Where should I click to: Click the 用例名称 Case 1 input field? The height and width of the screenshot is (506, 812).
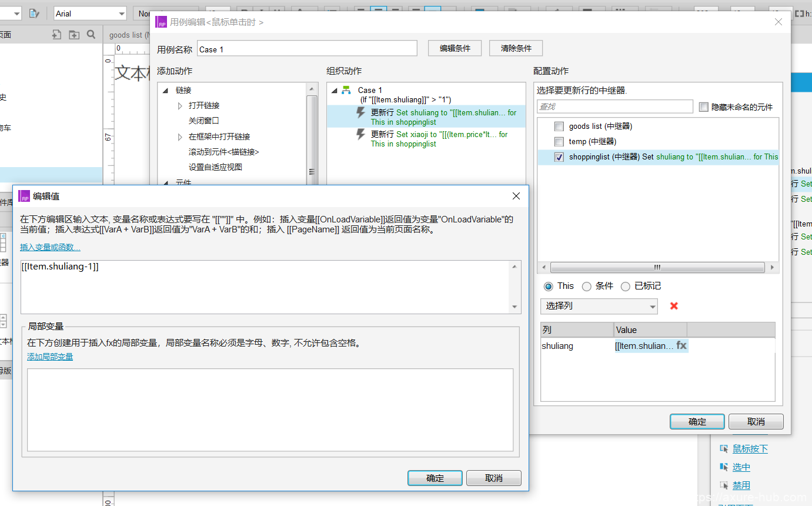point(307,49)
